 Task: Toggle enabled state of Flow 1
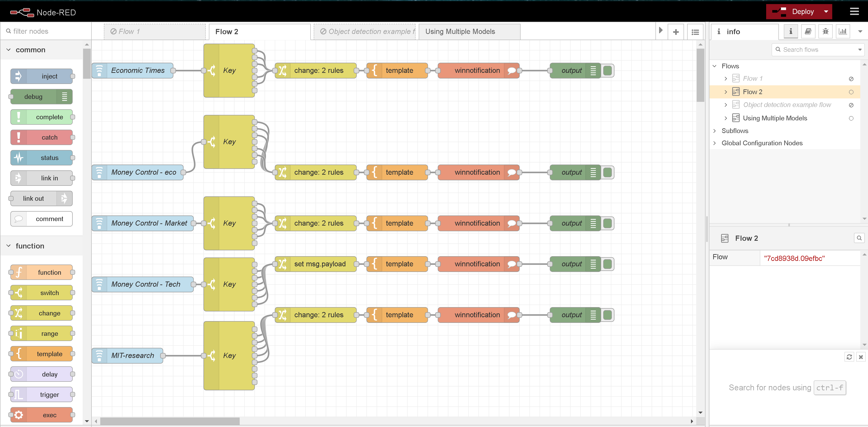(851, 79)
